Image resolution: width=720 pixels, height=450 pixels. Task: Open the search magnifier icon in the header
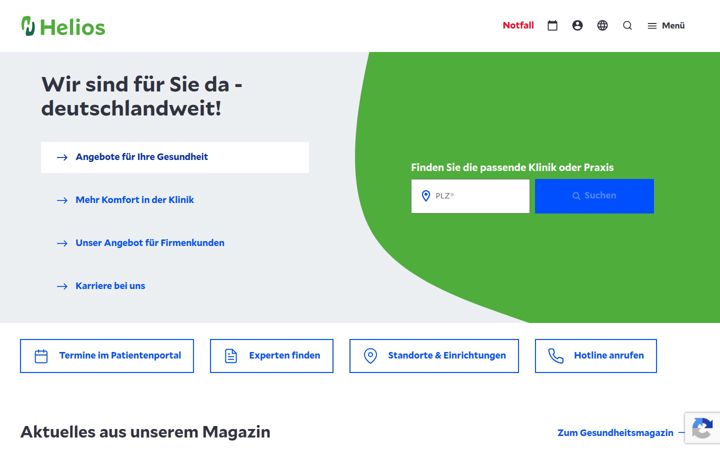pyautogui.click(x=627, y=26)
